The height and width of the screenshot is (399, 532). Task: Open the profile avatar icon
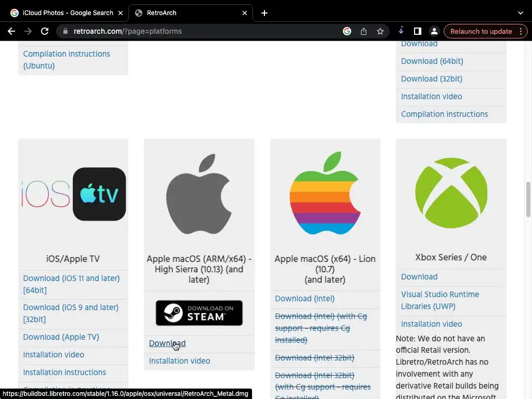click(434, 31)
